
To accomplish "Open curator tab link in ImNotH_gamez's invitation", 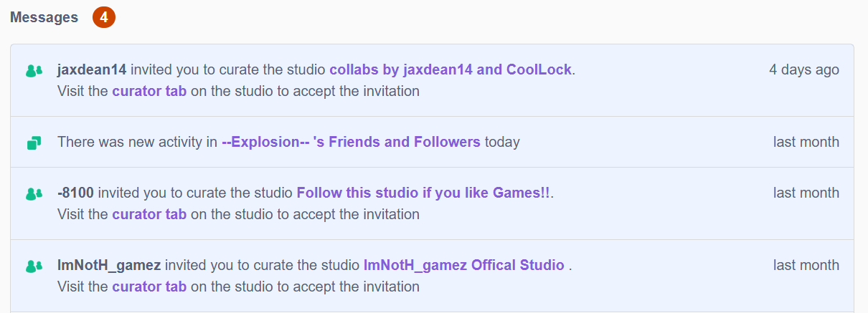I will (x=149, y=286).
